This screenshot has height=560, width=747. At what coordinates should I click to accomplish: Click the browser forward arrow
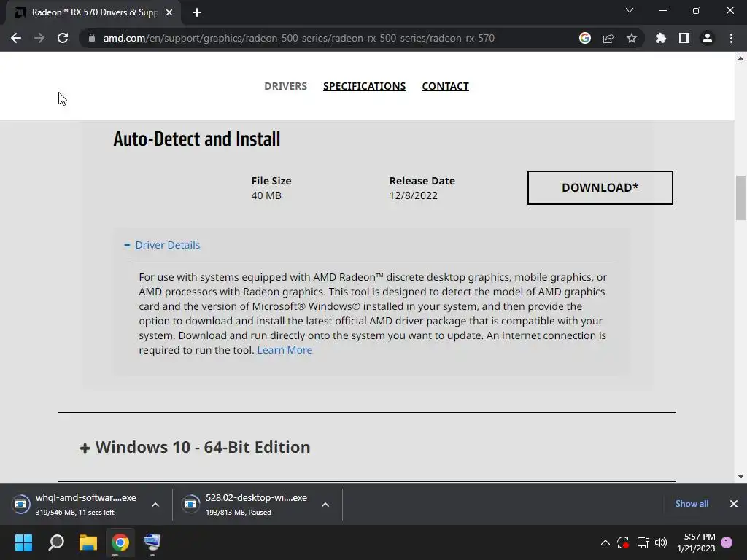point(39,38)
